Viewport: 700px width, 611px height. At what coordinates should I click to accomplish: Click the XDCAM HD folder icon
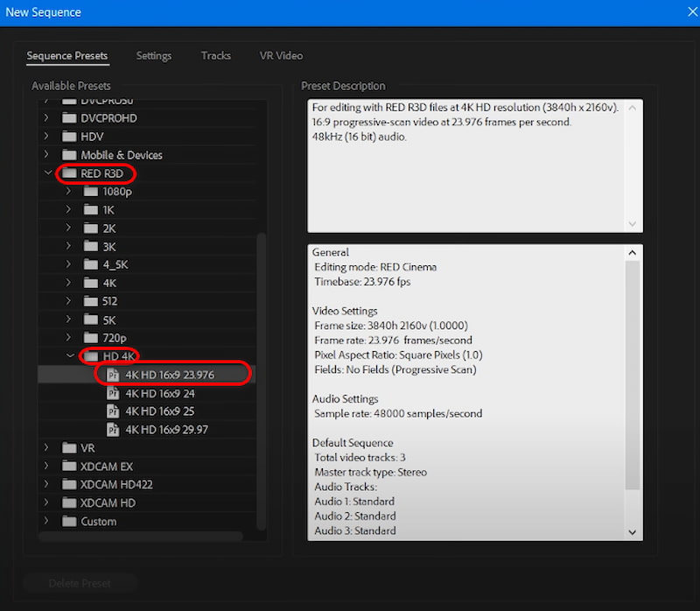pyautogui.click(x=69, y=502)
